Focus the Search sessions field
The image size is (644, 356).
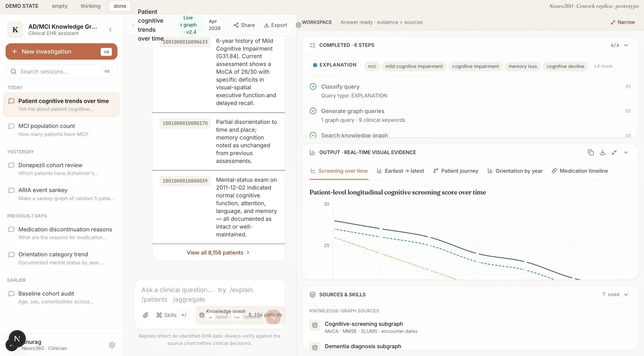[x=62, y=72]
